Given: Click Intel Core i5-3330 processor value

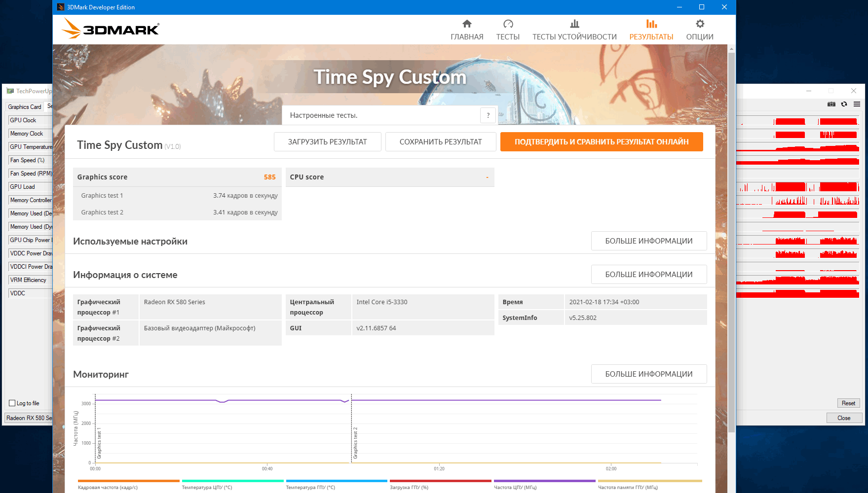Looking at the screenshot, I should pyautogui.click(x=382, y=302).
